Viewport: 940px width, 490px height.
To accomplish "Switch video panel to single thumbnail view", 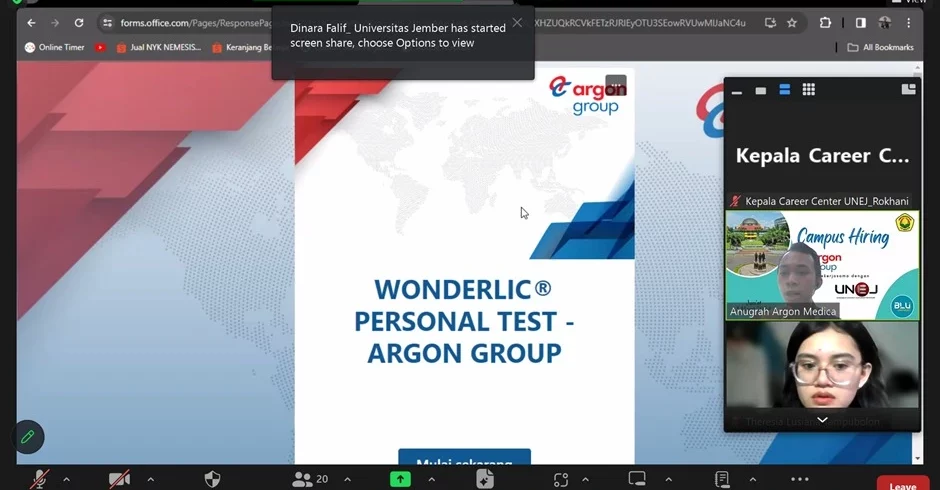I will coord(761,91).
